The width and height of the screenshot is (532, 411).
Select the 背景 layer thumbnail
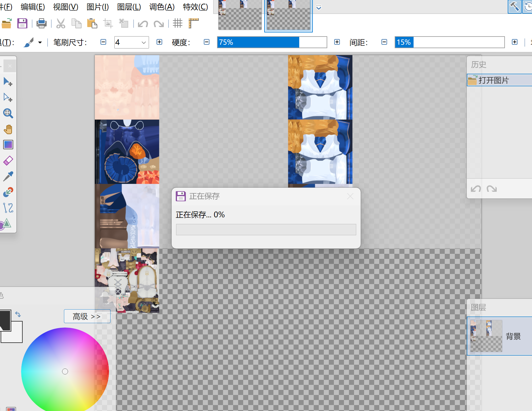[x=486, y=336]
